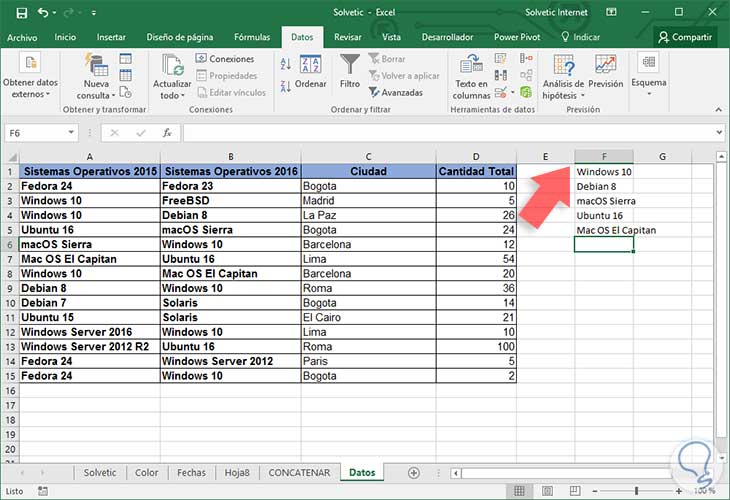The image size is (730, 500).
Task: Open the Desarrollador tab
Action: pos(447,37)
